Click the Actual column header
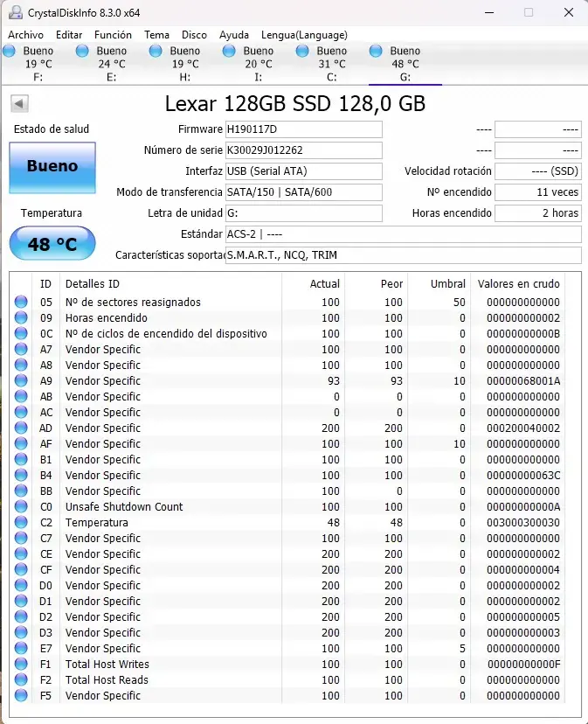The image size is (588, 724). click(x=324, y=283)
